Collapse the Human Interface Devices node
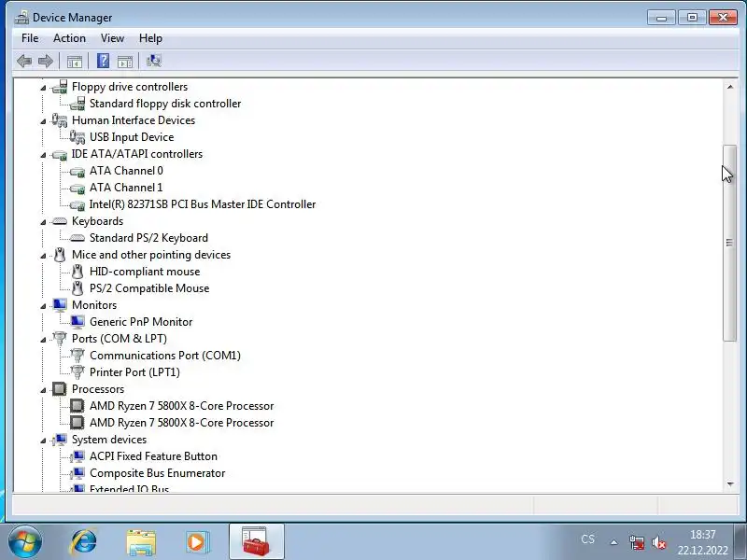The image size is (747, 560). [43, 121]
